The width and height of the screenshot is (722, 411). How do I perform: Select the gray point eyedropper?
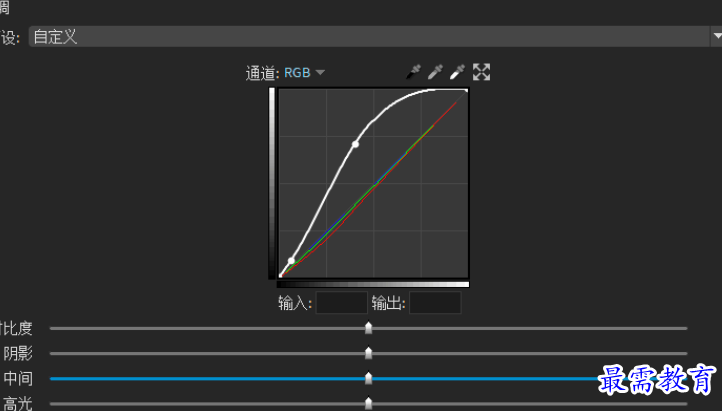click(435, 72)
